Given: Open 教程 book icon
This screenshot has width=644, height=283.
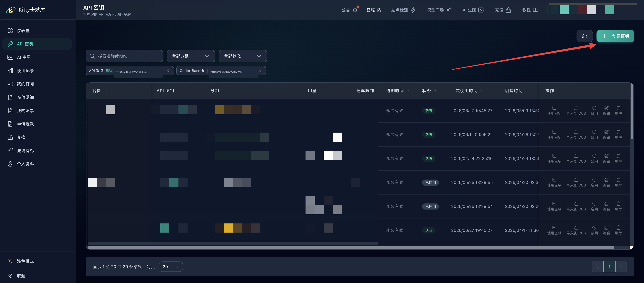Looking at the screenshot, I should (530, 10).
